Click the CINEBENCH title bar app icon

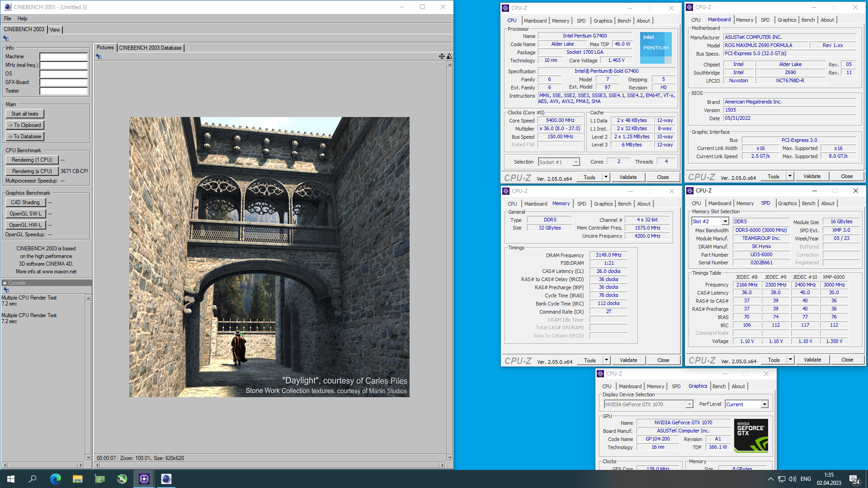click(7, 7)
